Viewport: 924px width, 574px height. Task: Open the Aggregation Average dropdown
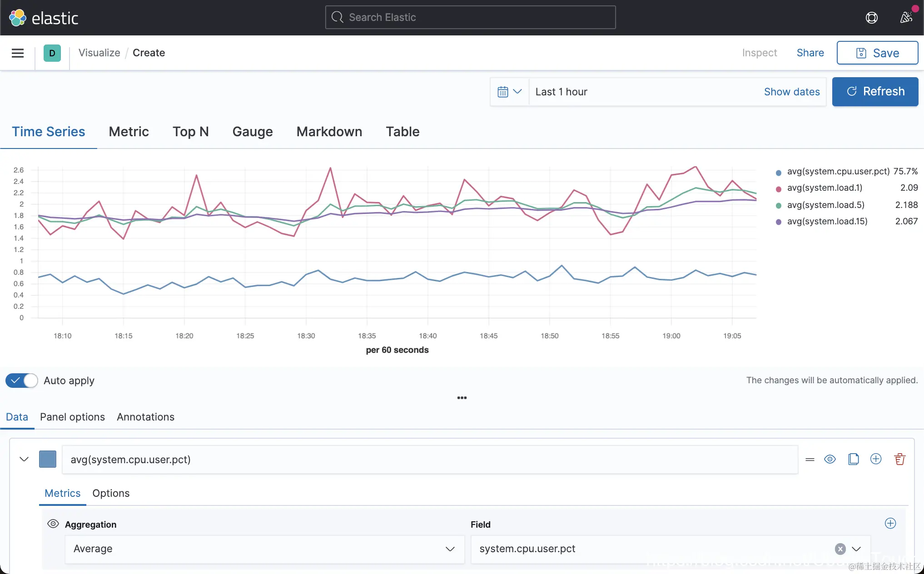point(264,549)
